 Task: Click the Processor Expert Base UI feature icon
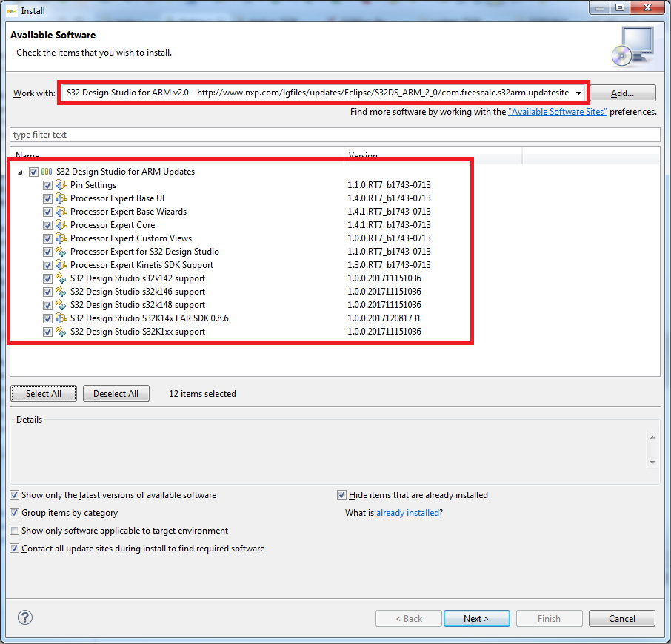pos(61,198)
